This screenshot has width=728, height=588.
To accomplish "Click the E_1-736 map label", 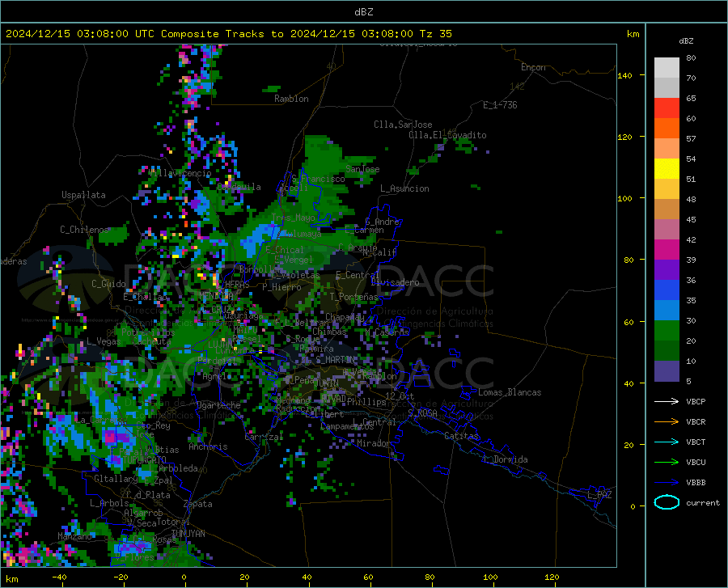I will point(500,105).
